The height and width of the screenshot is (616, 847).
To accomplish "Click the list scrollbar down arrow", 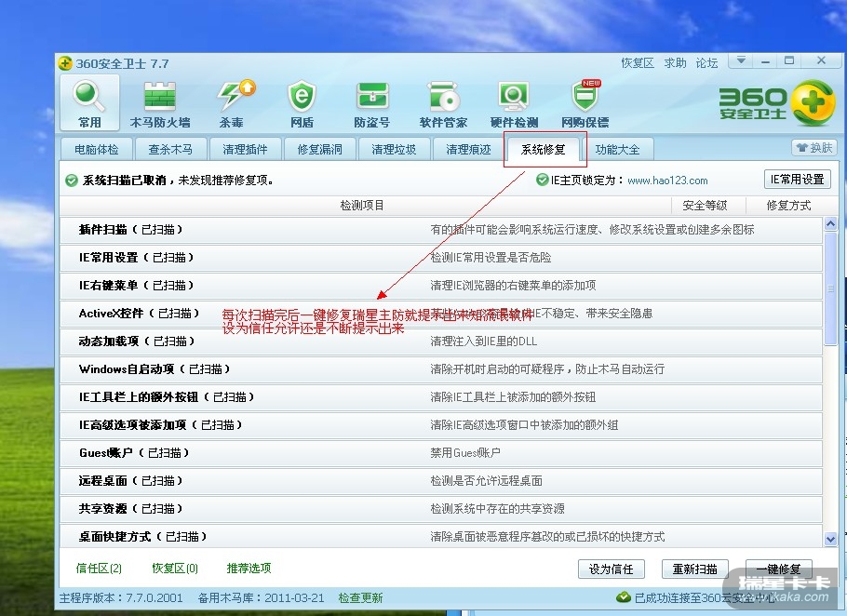I will point(831,538).
